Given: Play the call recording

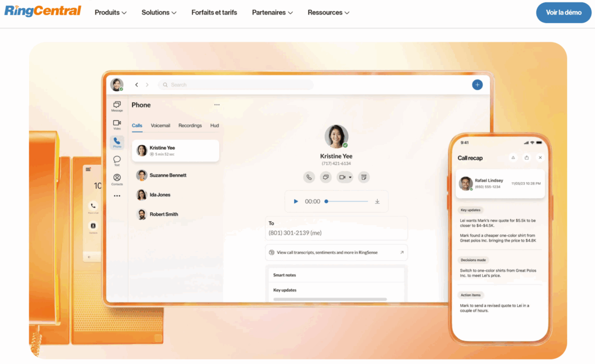Looking at the screenshot, I should coord(296,201).
